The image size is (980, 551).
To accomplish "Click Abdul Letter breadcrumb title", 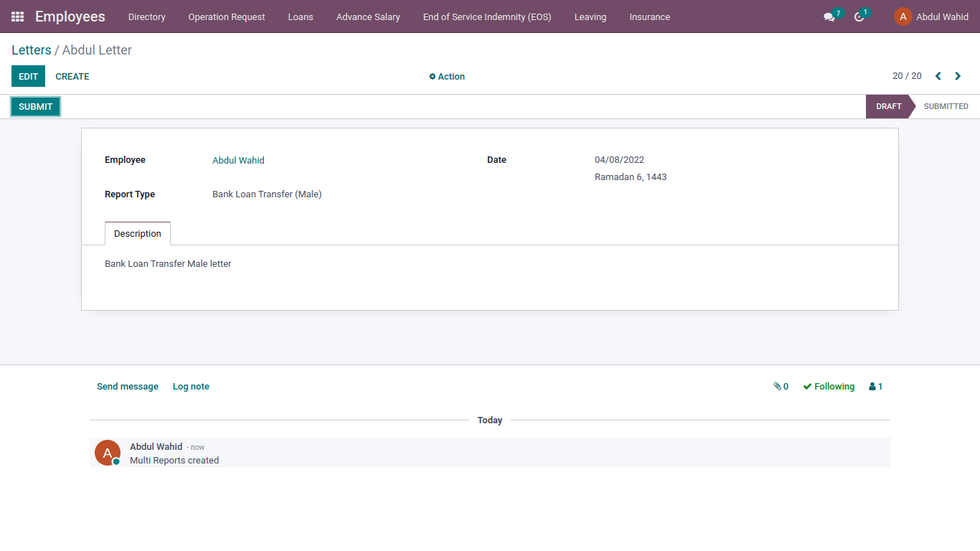I will [x=97, y=50].
